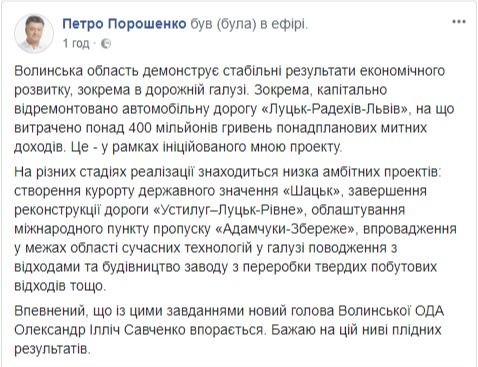This screenshot has height=367, width=478.
Task: Click the resort name «Шацьк»
Action: [313, 191]
